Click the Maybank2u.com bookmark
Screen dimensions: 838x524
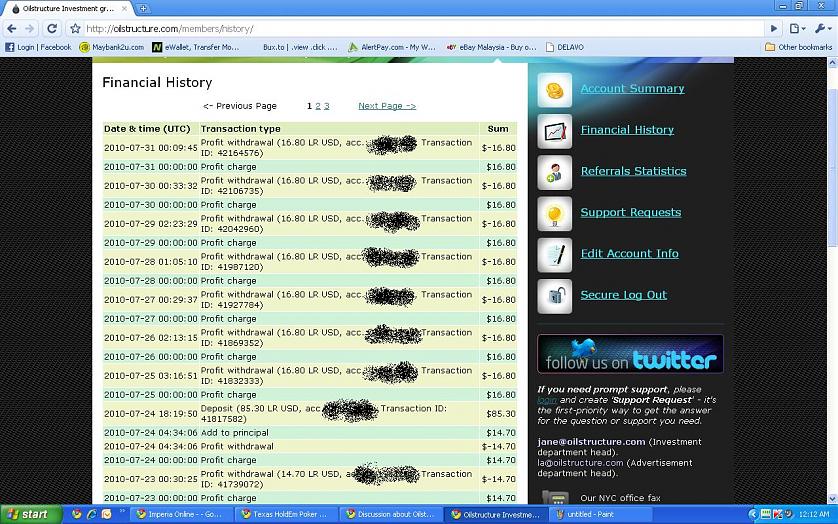click(110, 47)
